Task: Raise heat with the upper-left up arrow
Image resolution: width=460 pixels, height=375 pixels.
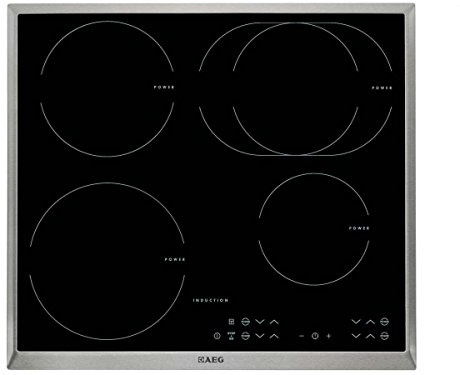Action: (274, 322)
